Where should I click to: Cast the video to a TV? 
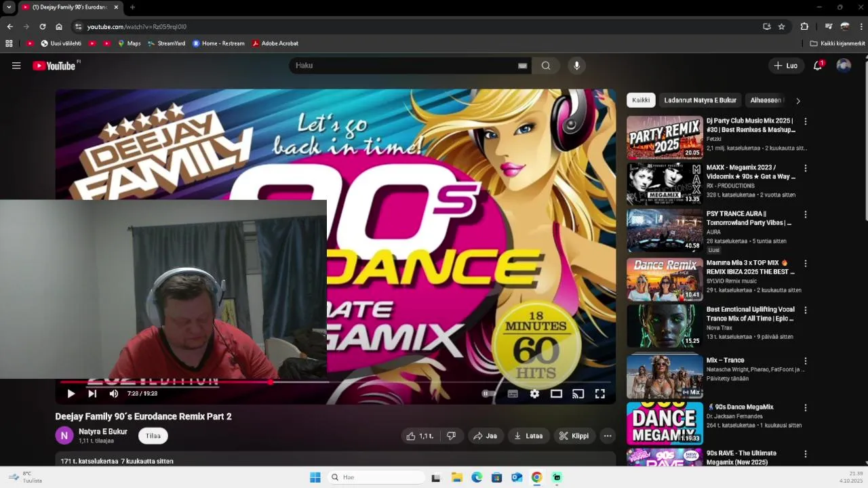578,394
